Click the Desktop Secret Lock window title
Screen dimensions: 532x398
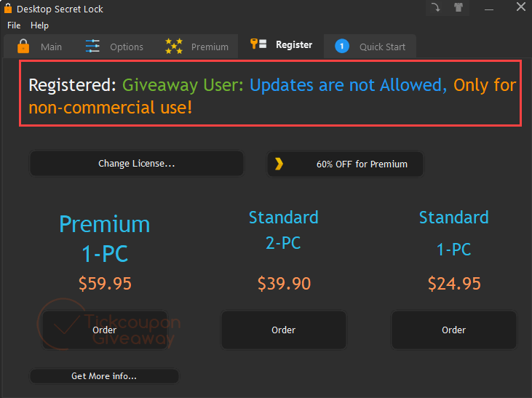(x=60, y=9)
